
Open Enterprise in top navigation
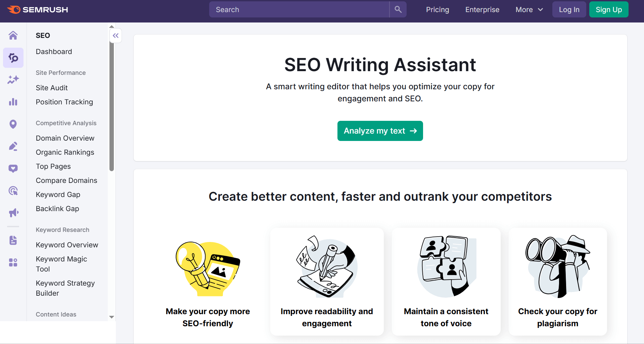482,10
